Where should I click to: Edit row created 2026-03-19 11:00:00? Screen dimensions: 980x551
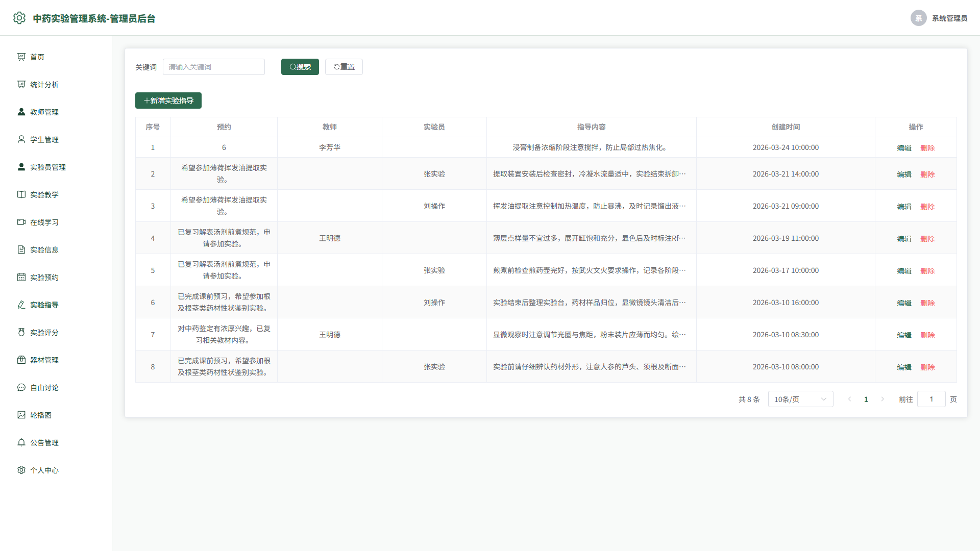(904, 239)
